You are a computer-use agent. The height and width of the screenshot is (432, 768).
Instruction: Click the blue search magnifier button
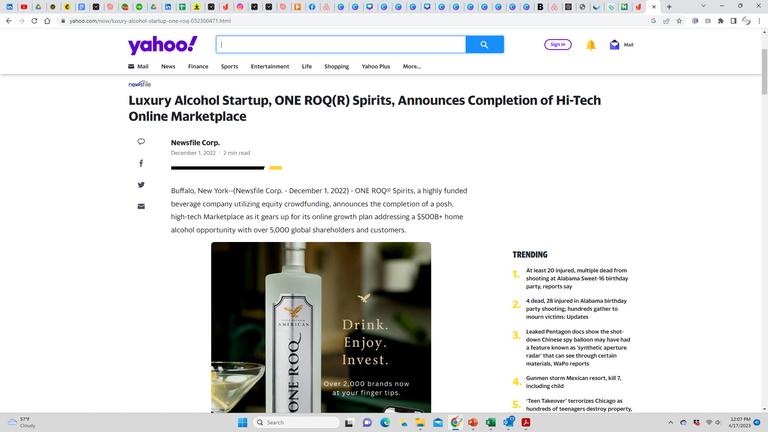(484, 45)
